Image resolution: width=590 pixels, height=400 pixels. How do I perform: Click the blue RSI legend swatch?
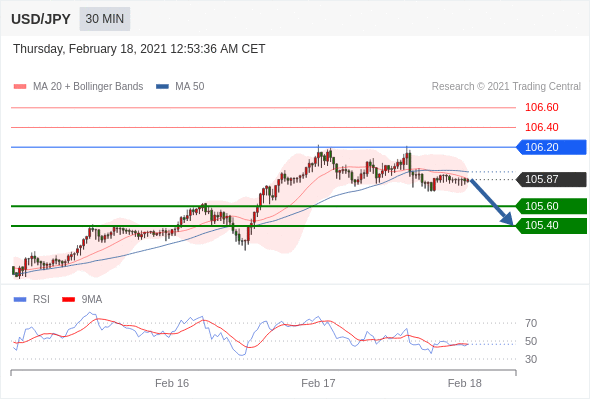pos(20,300)
